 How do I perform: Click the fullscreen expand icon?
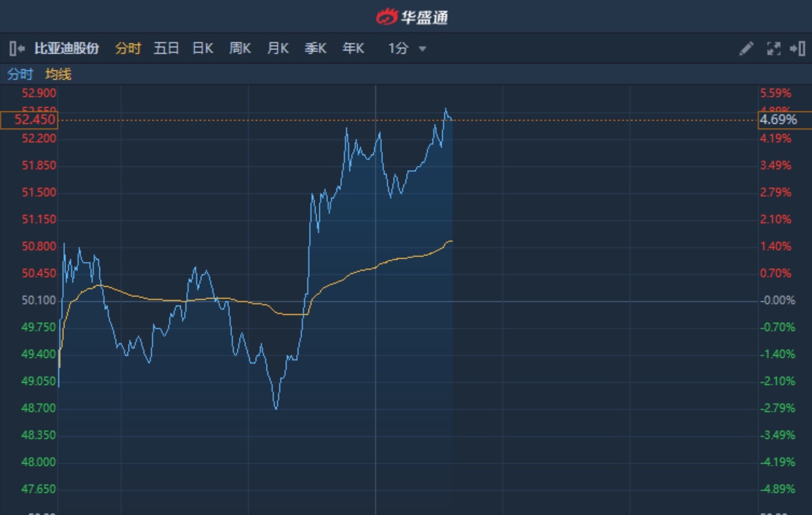point(774,49)
